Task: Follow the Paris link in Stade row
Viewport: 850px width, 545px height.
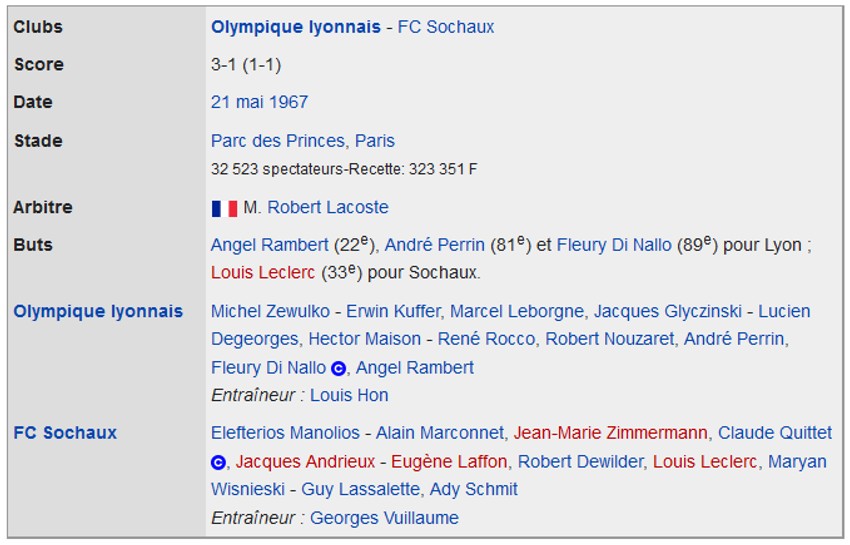Action: point(375,141)
